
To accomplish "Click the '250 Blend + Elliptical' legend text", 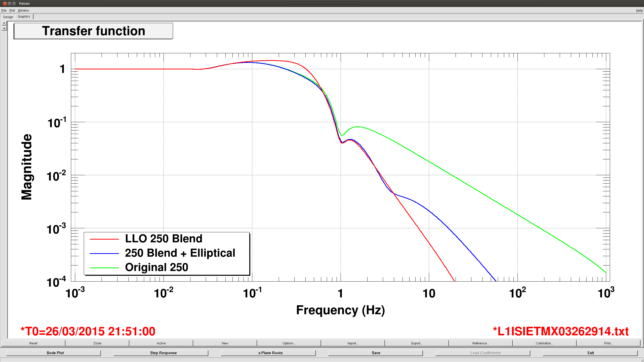I will click(180, 253).
